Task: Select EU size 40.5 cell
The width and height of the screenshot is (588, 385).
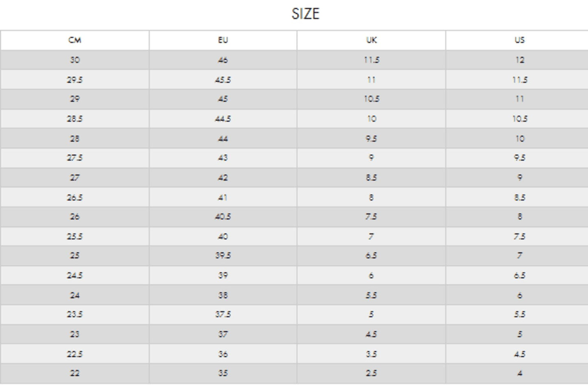Action: 223,217
